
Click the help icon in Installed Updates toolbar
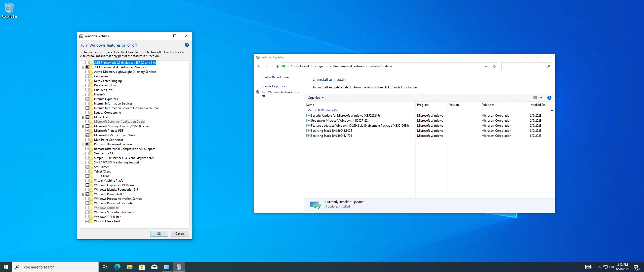point(549,98)
